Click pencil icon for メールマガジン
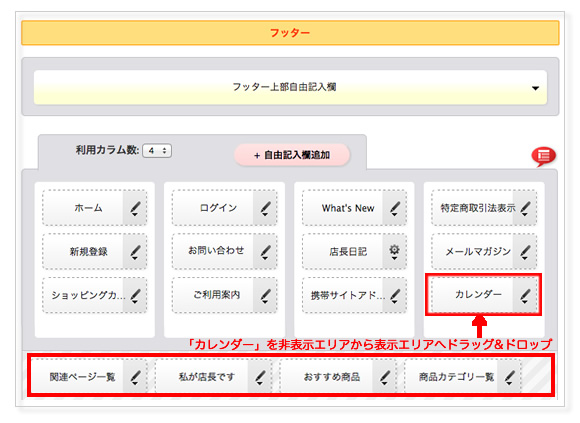 tap(525, 252)
